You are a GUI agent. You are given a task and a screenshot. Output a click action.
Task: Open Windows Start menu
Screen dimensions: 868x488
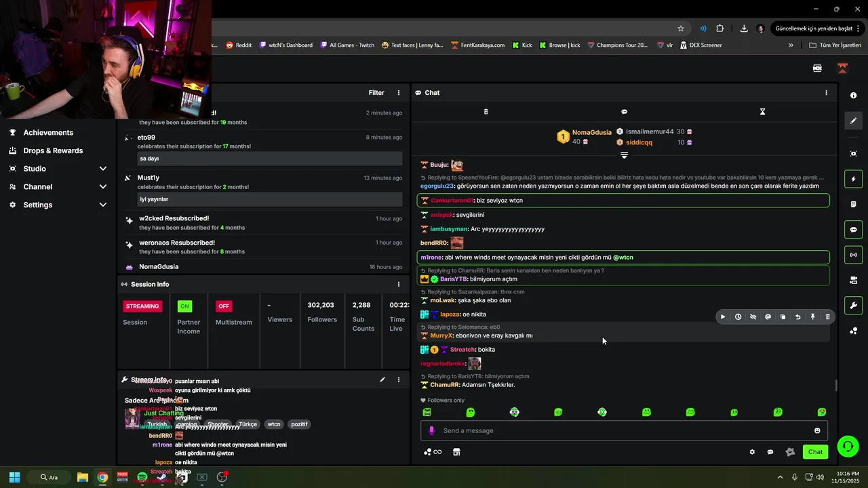(14, 477)
